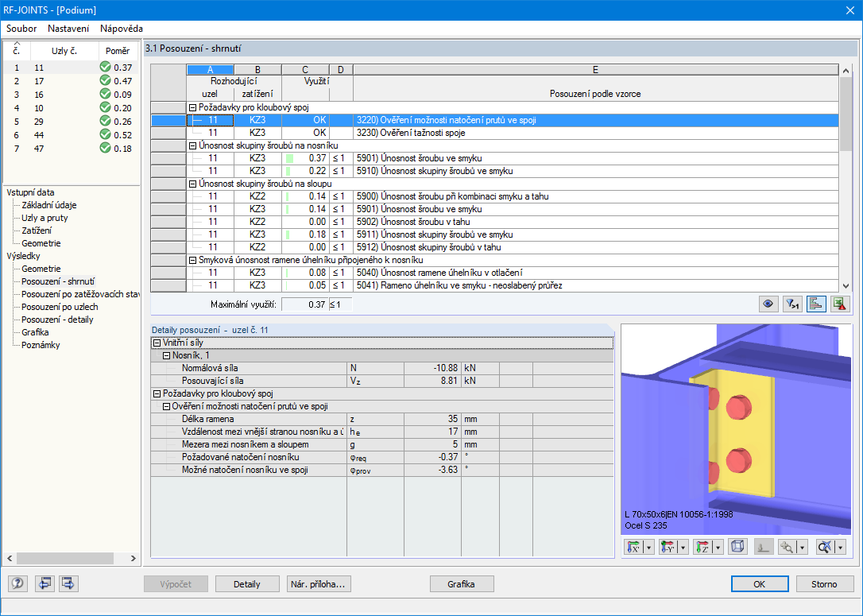
Task: Click the Grafika button
Action: pyautogui.click(x=461, y=584)
